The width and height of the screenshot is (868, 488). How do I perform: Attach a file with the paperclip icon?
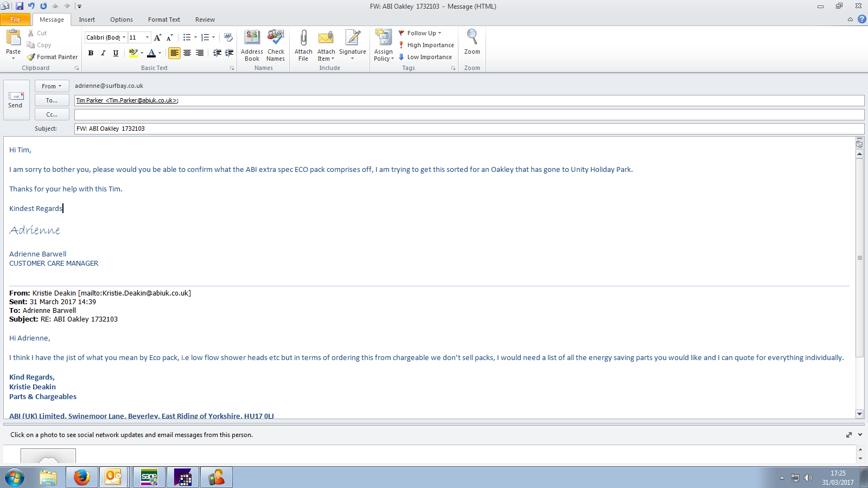[x=303, y=46]
